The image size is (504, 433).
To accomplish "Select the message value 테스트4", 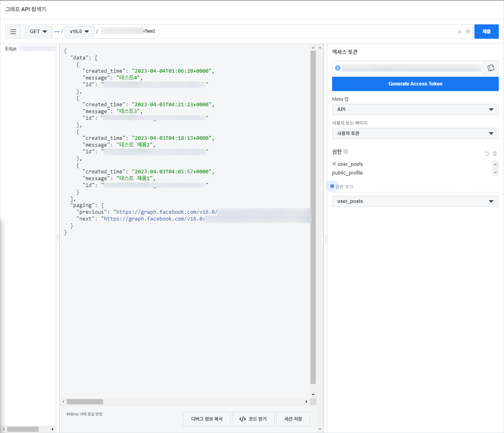I will point(129,78).
